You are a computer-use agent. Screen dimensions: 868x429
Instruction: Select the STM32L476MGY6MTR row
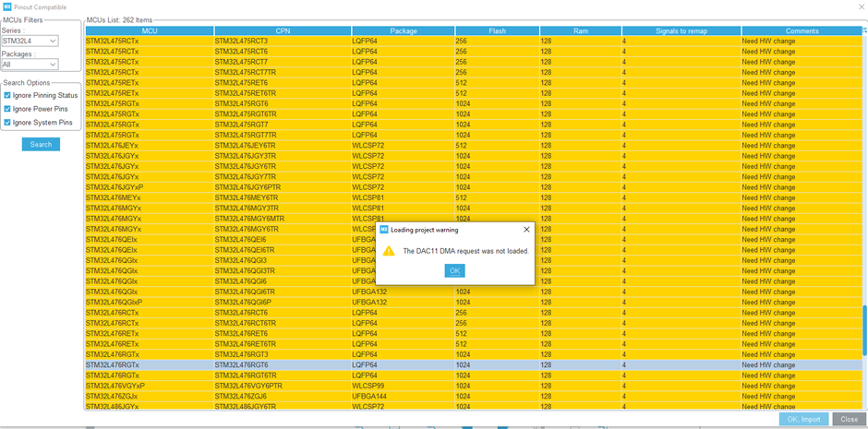(x=474, y=219)
